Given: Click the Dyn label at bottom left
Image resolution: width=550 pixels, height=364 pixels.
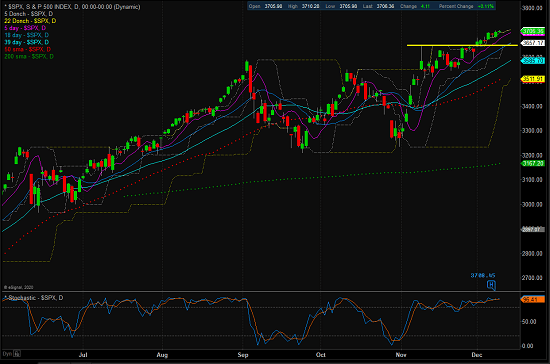Looking at the screenshot, I should pos(7,353).
